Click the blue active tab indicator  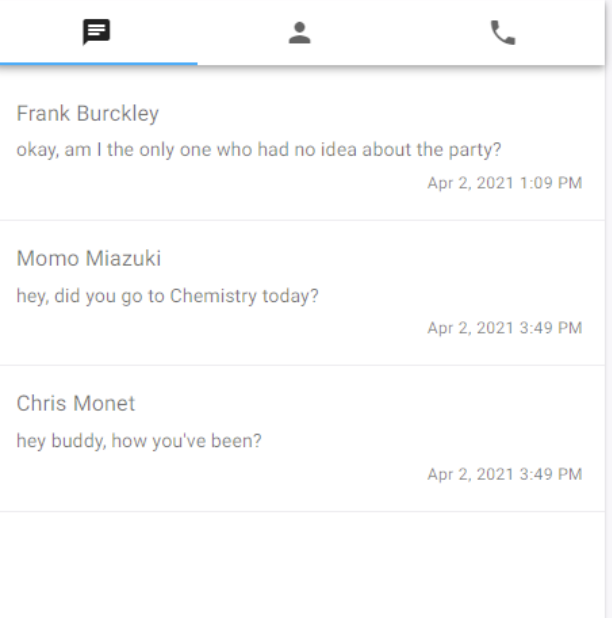pyautogui.click(x=99, y=63)
